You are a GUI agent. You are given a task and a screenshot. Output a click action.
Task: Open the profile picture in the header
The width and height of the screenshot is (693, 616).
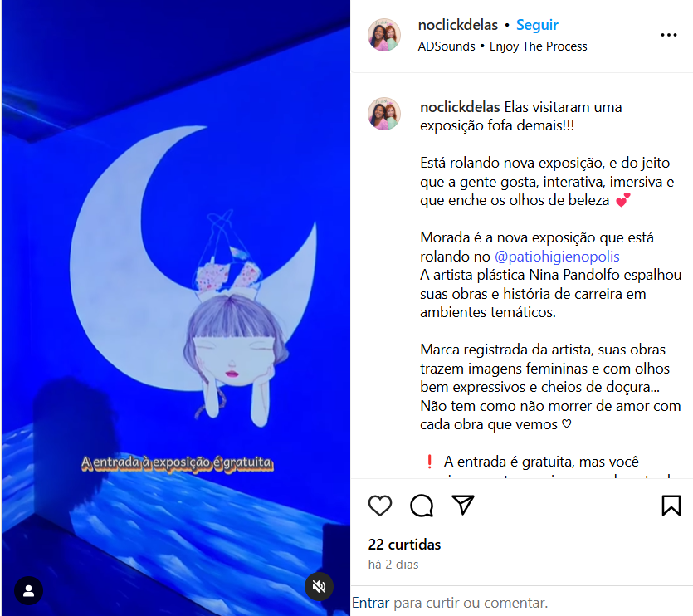(x=384, y=35)
